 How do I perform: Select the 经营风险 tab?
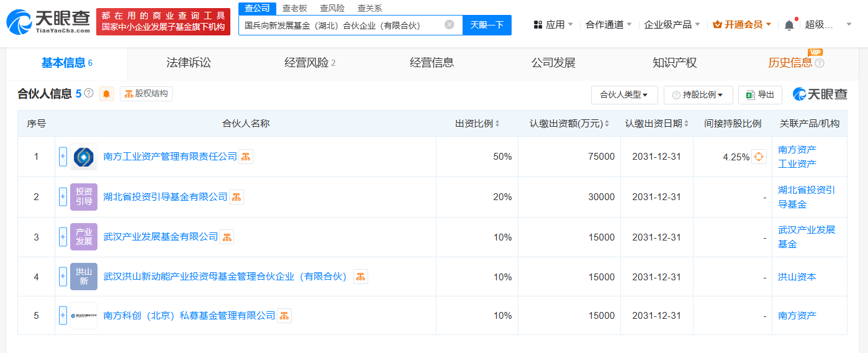(x=310, y=63)
